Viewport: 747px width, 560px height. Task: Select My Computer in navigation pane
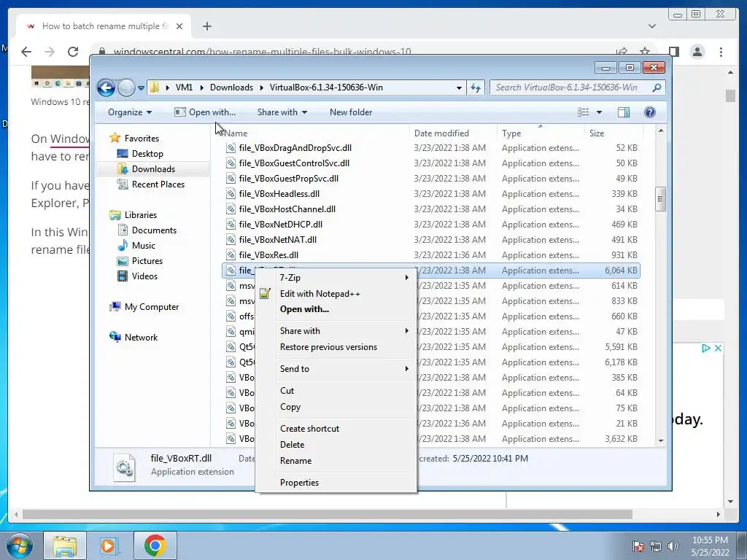[x=152, y=307]
